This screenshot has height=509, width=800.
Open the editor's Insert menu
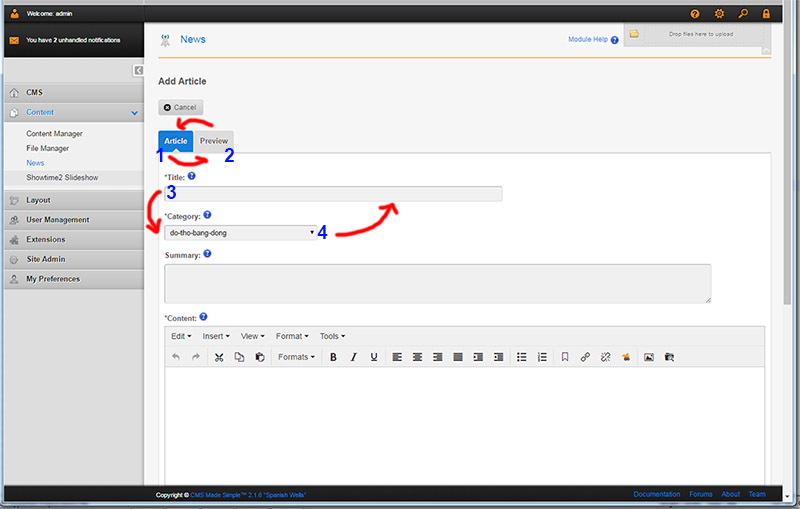pyautogui.click(x=216, y=336)
